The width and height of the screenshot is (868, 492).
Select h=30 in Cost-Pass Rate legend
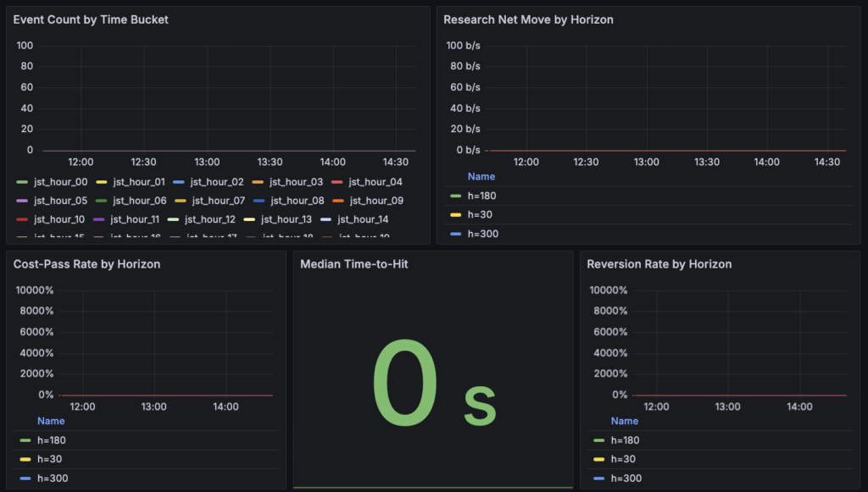47,459
